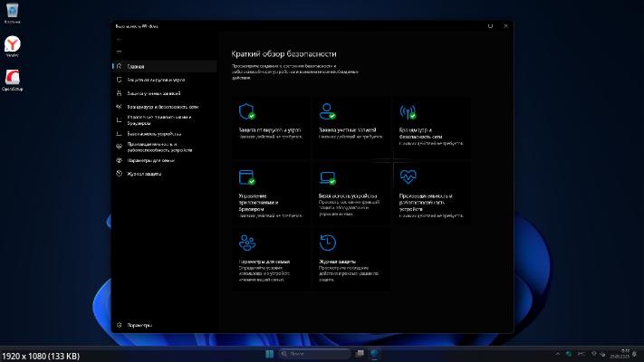
Task: Click the Краткий обзор безопасности heading
Action: [x=284, y=53]
